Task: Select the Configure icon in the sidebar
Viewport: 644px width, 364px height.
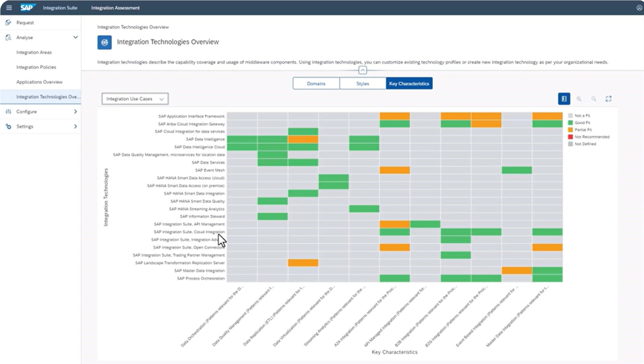Action: [x=9, y=111]
